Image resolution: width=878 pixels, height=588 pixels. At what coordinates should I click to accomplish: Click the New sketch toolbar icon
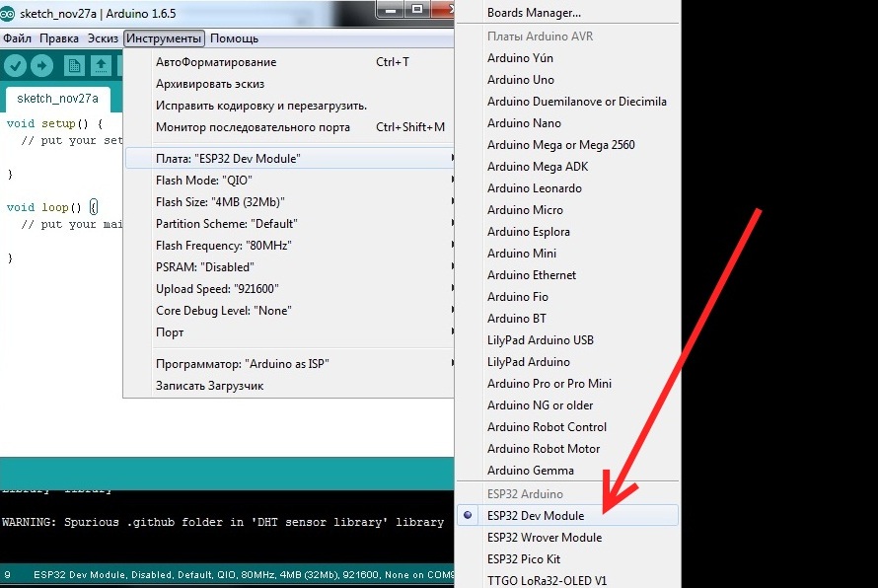[x=74, y=66]
